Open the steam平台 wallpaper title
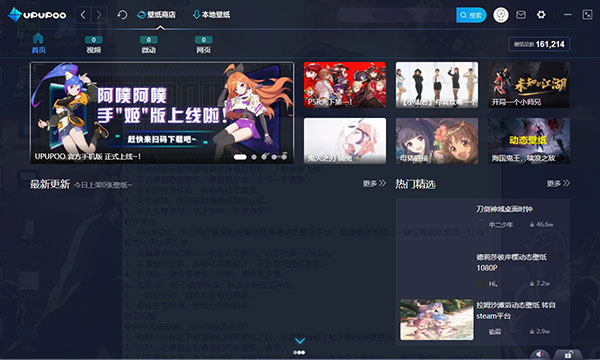Screen dimensions: 600x360 click(515, 310)
